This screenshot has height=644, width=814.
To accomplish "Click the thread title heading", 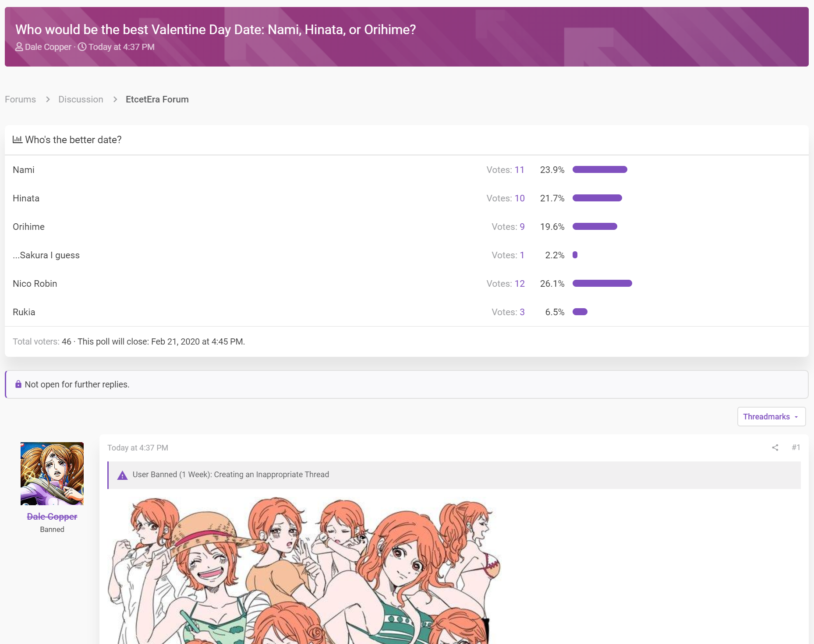I will pos(216,29).
